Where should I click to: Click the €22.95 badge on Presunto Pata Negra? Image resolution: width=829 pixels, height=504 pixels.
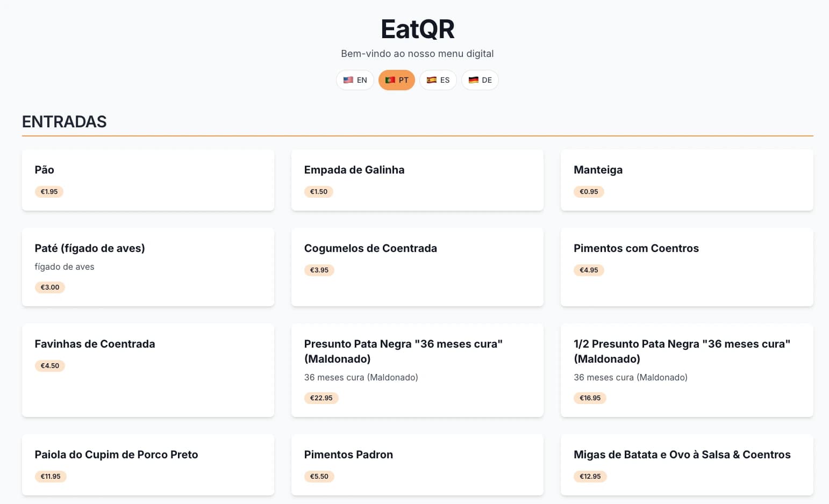[x=321, y=398]
